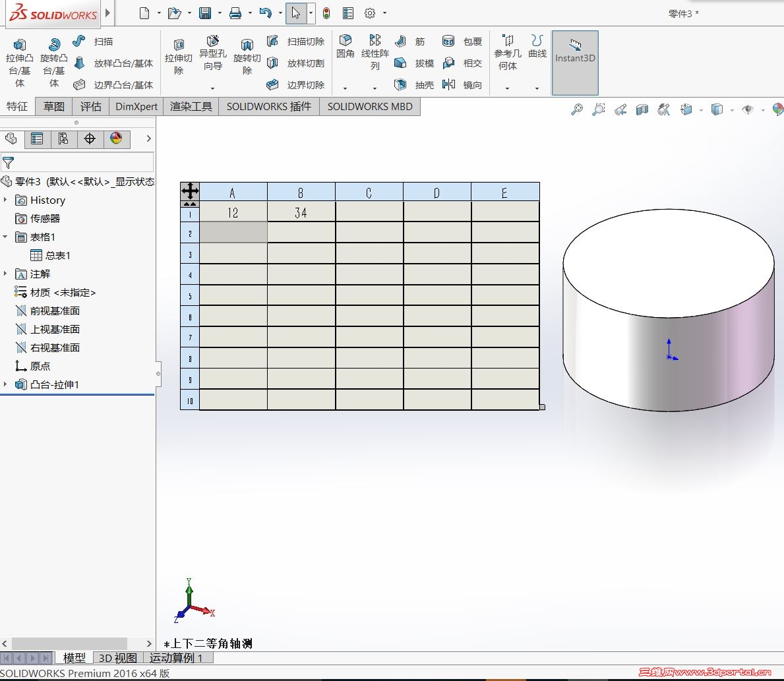The width and height of the screenshot is (784, 681).
Task: Open the FeatureManager design tree tab
Action: [11, 138]
